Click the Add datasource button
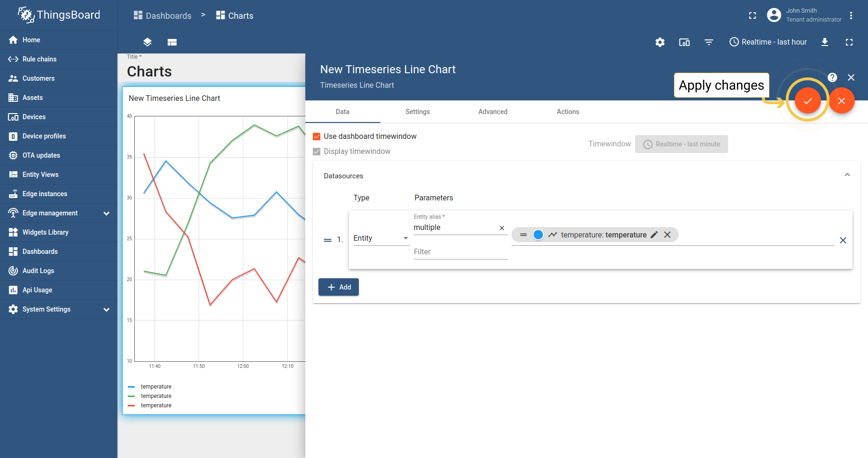 pos(339,287)
